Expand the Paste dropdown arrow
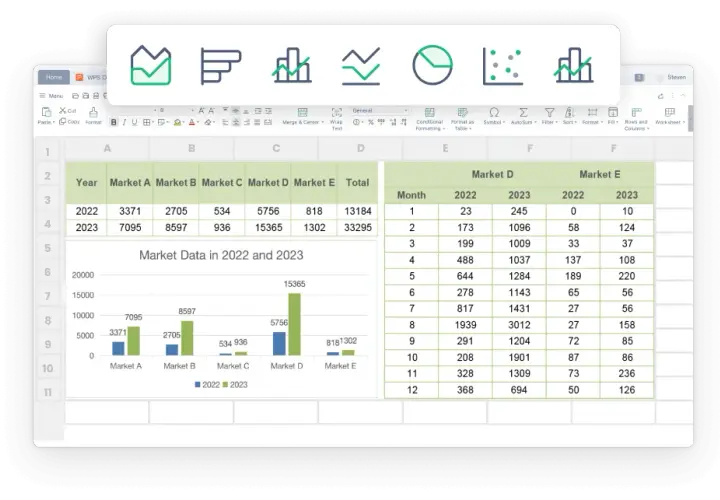Image resolution: width=720 pixels, height=500 pixels. click(54, 122)
